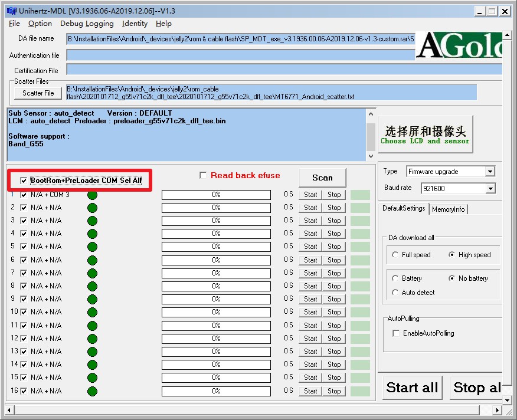Switch to the DefaultSettings tab
This screenshot has width=517, height=420.
point(404,208)
